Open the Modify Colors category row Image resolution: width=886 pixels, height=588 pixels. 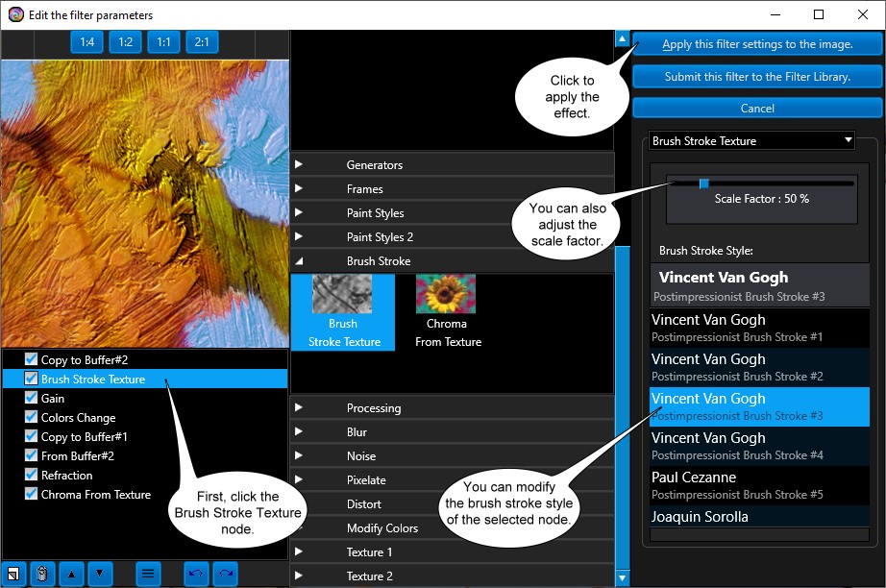452,528
